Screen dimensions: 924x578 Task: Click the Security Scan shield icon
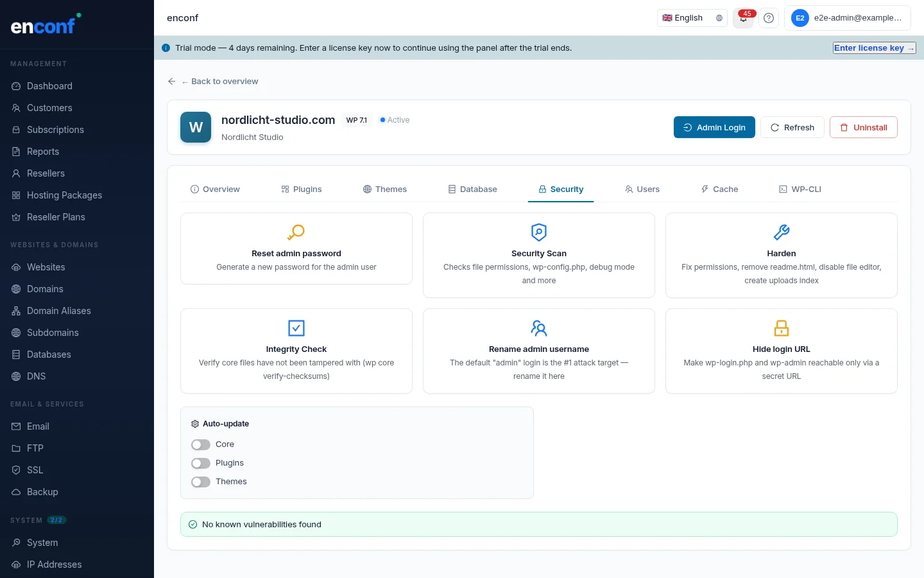[539, 232]
